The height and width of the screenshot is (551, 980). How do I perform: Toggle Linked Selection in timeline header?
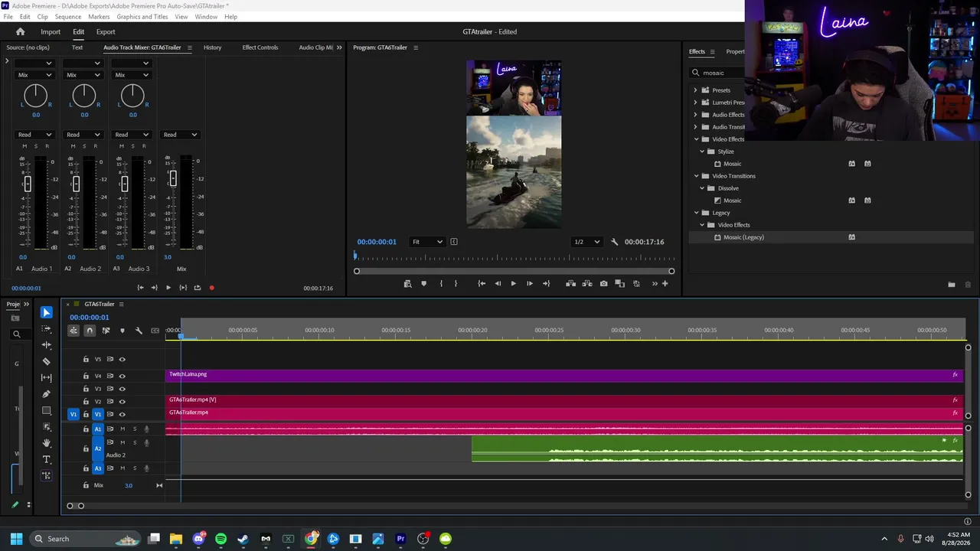pos(106,331)
